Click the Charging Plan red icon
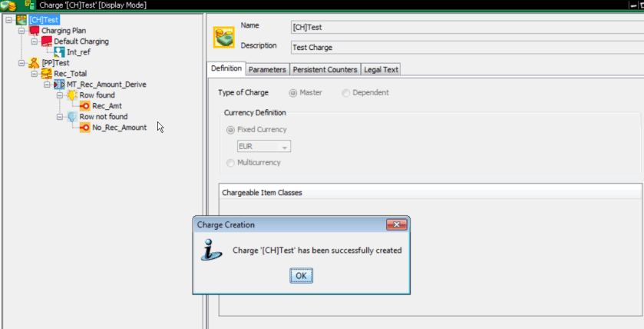This screenshot has width=644, height=329. [35, 31]
